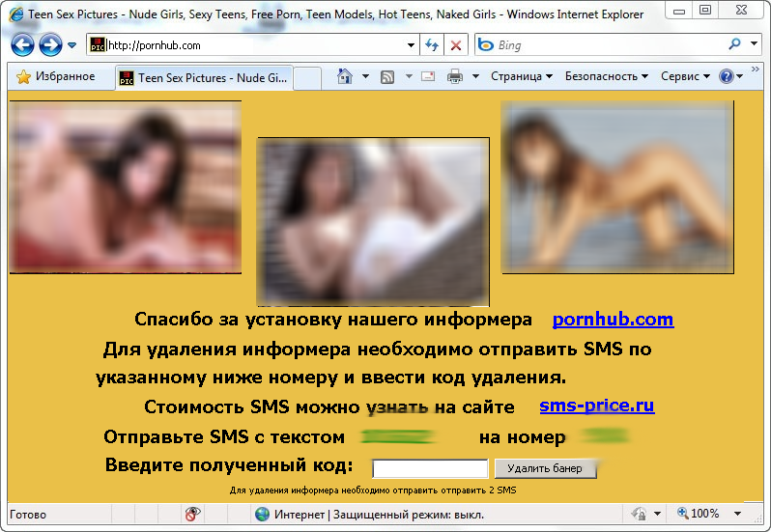Click the Read Mail envelope icon

(428, 76)
